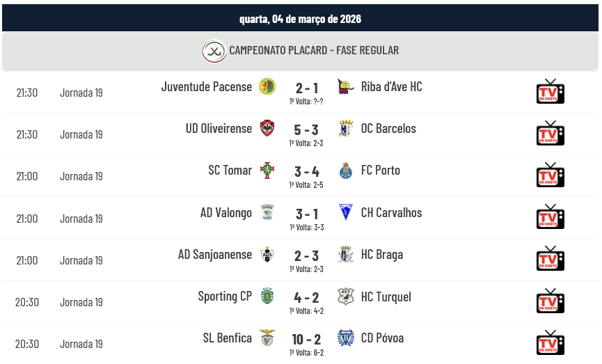The height and width of the screenshot is (364, 602).
Task: Open the Campeonato Placard - Fase Regular header
Action: [x=314, y=51]
